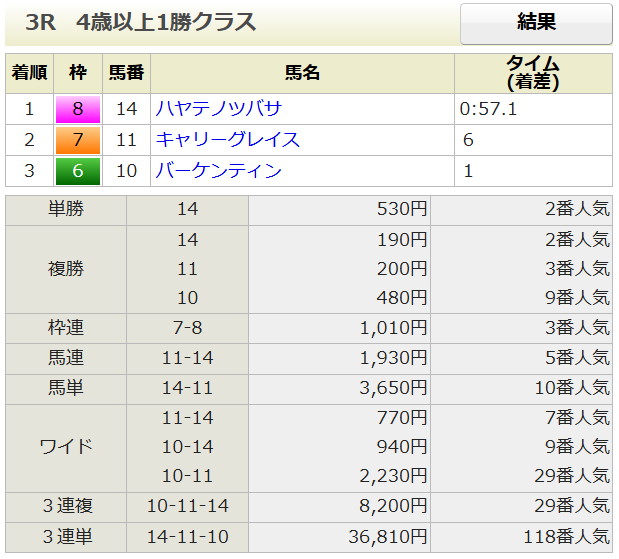This screenshot has width=619, height=559.
Task: Click the pink frame number 8 badge
Action: tap(78, 109)
